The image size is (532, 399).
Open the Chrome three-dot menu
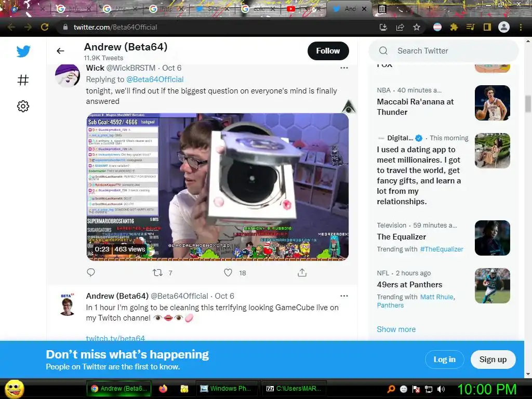click(521, 27)
